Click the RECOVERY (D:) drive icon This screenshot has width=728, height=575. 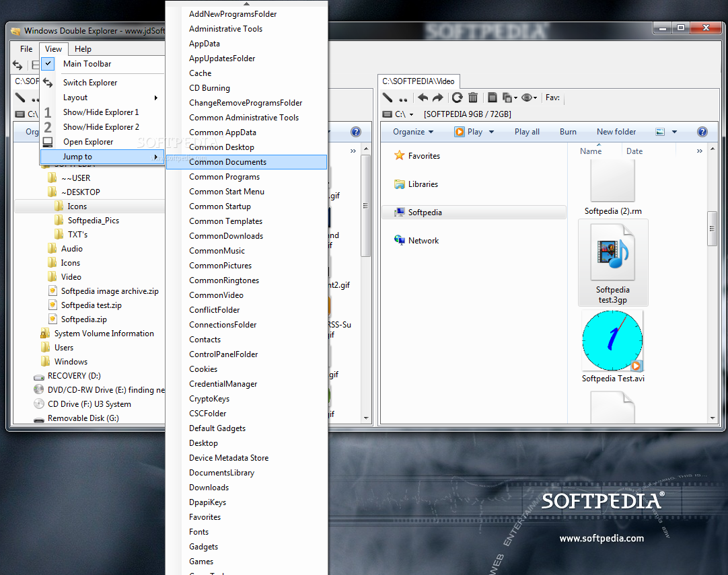(x=39, y=377)
